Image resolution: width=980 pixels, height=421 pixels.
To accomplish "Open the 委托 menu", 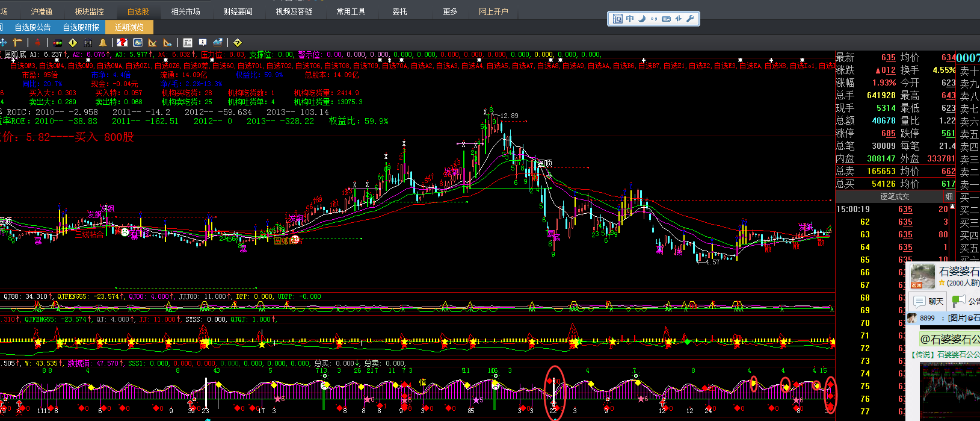I will coord(399,11).
